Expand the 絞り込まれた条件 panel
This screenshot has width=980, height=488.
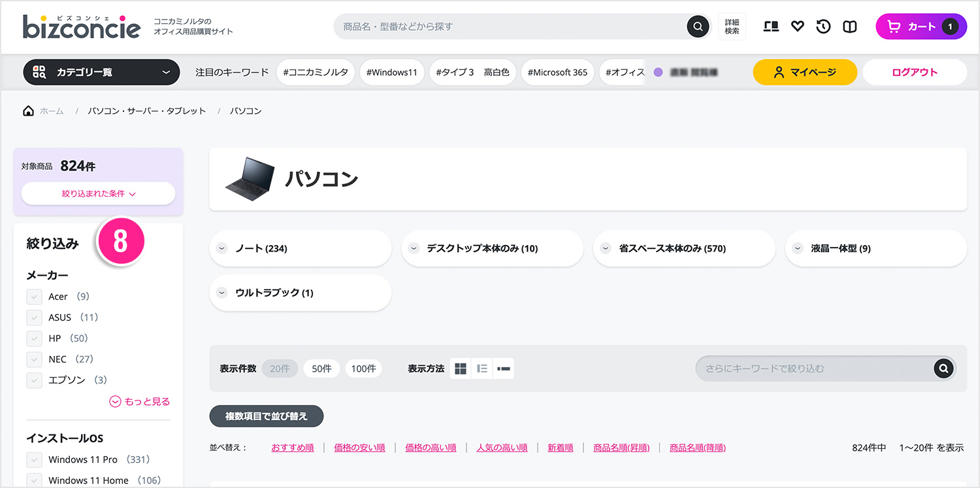[98, 194]
